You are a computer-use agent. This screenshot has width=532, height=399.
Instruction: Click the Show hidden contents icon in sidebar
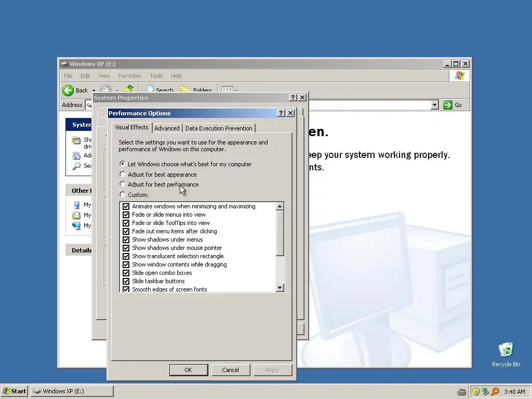point(76,140)
